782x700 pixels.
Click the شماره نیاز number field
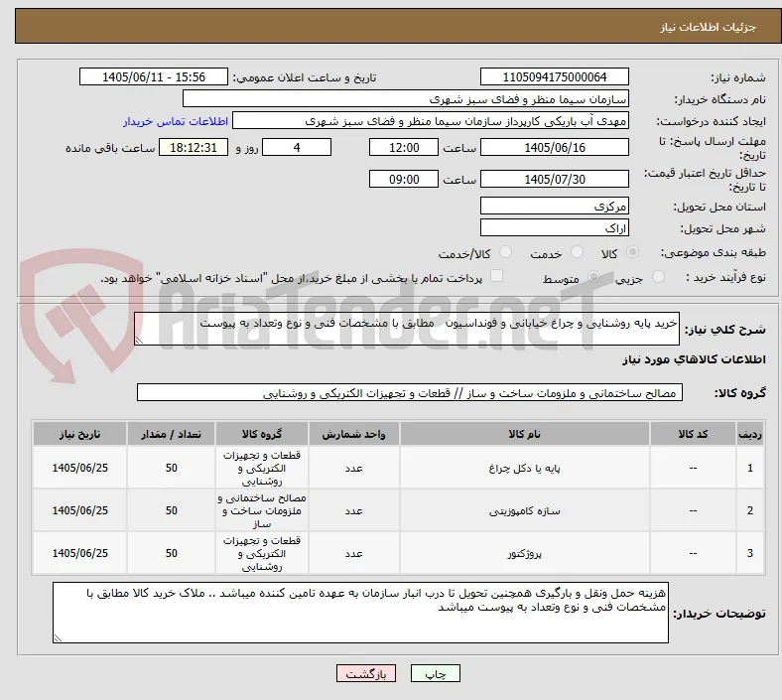click(x=554, y=77)
